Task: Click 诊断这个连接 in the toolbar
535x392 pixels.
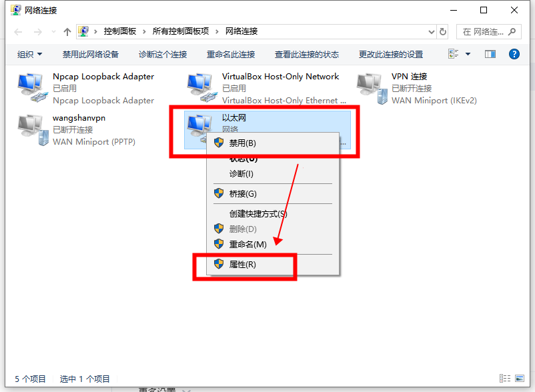Action: click(x=163, y=54)
